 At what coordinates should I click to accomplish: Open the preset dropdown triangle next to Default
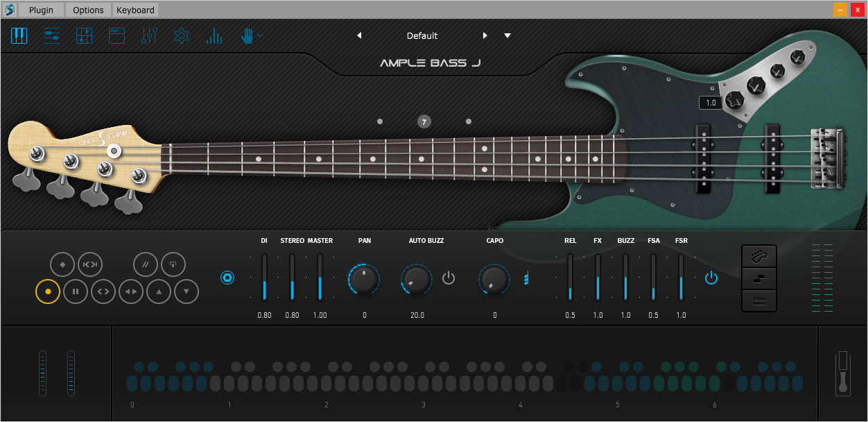point(507,35)
